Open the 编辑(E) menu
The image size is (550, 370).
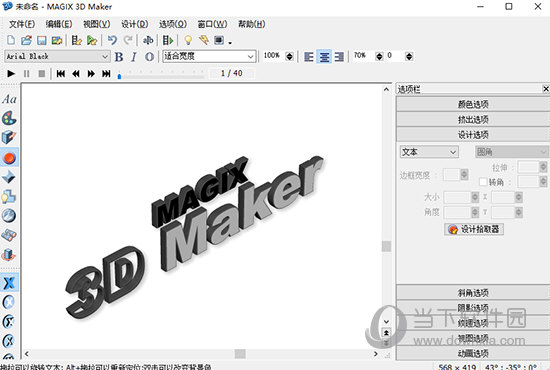59,24
